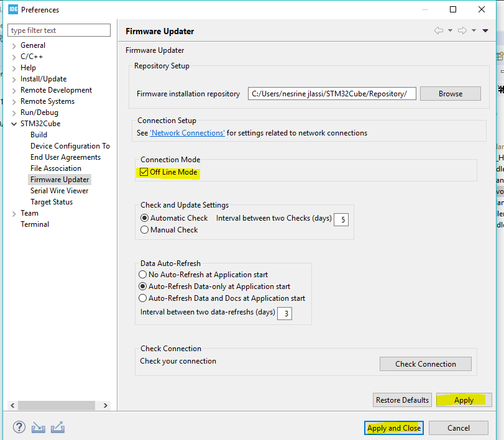Click the Cancel button
Screen dimensions: 504x440
pos(459,428)
